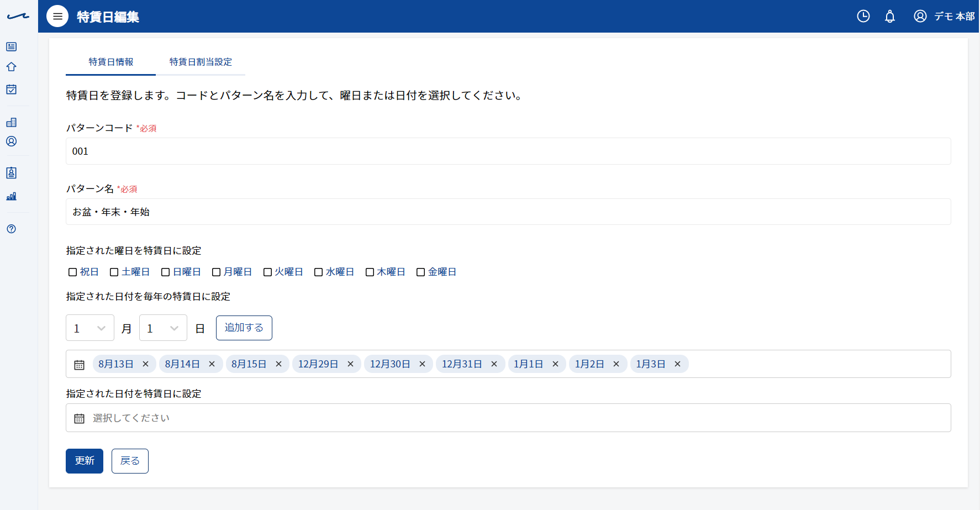Open the ID badge sidebar icon
Viewport: 980px width, 510px height.
pos(11,173)
